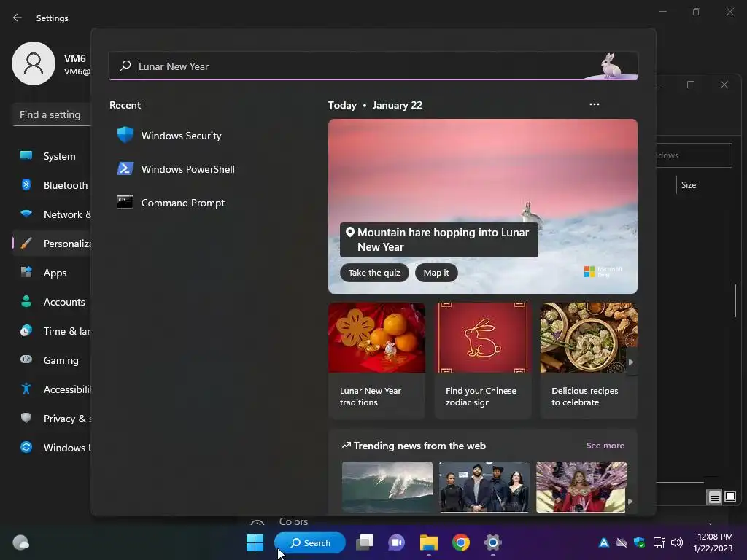Click the Find a setting search field

tap(52, 114)
